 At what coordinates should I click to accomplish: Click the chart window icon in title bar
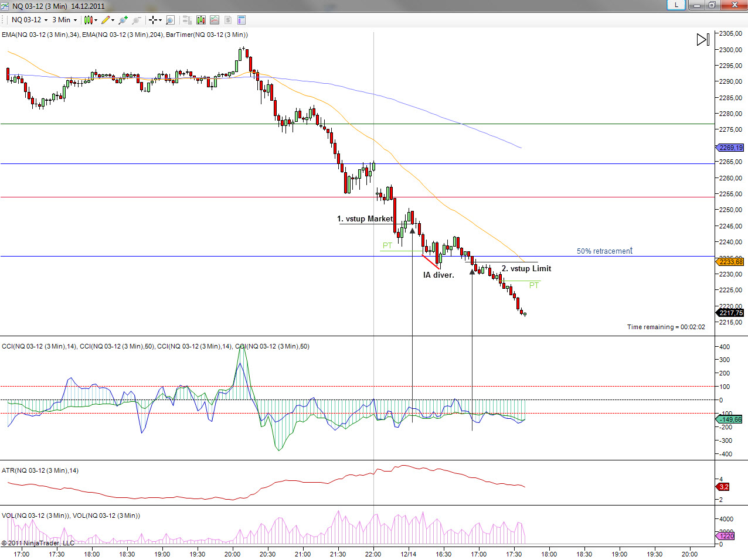[5, 6]
